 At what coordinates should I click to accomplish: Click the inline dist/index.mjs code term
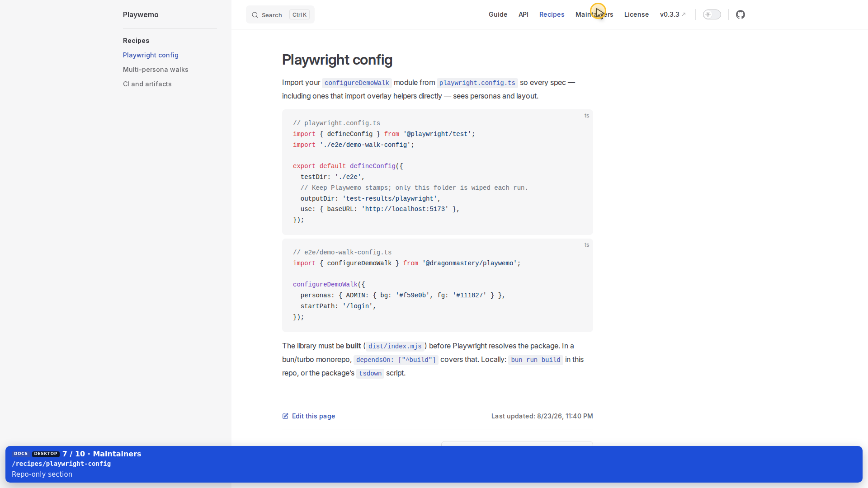click(395, 346)
